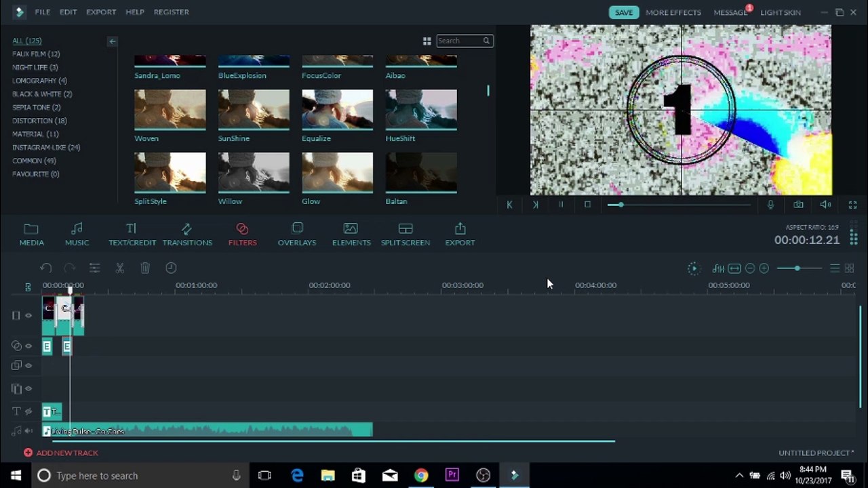Open the clock duration setting icon
This screenshot has height=488, width=868.
click(x=171, y=268)
